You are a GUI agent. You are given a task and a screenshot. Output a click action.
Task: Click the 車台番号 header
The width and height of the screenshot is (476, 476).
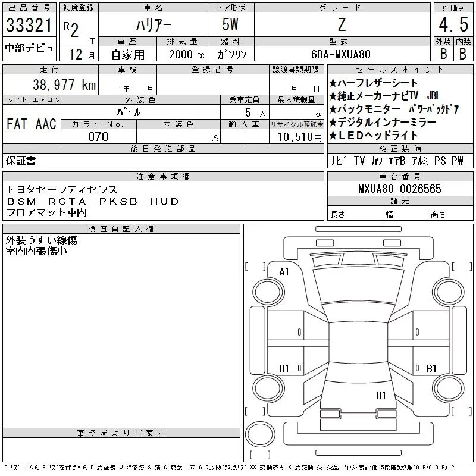(400, 176)
